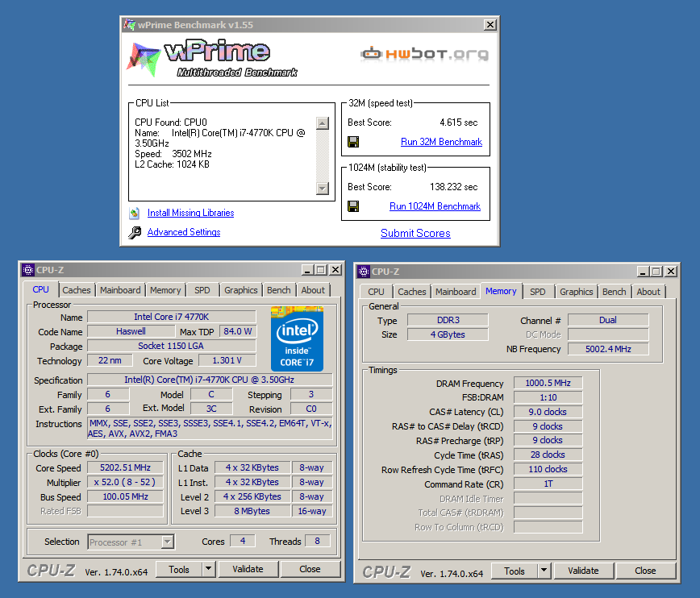Image resolution: width=700 pixels, height=598 pixels.
Task: Click Core Speed value 5202.51 MHz
Action: (126, 467)
